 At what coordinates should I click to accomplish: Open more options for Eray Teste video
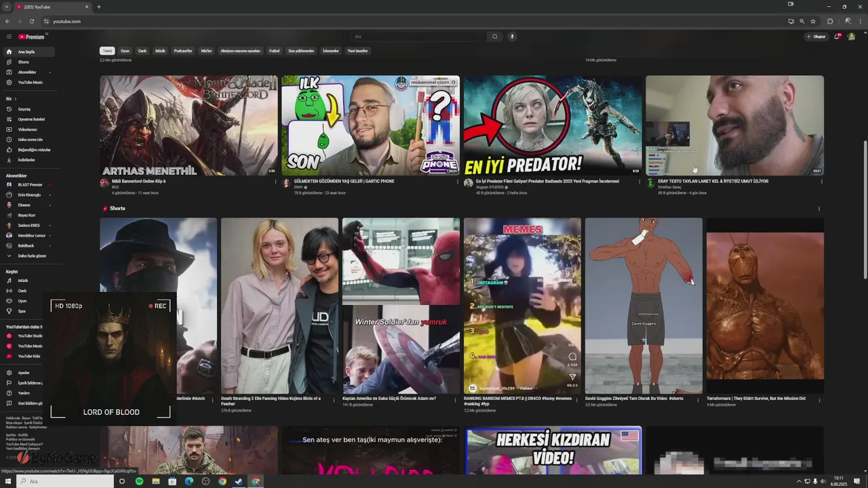tap(822, 182)
